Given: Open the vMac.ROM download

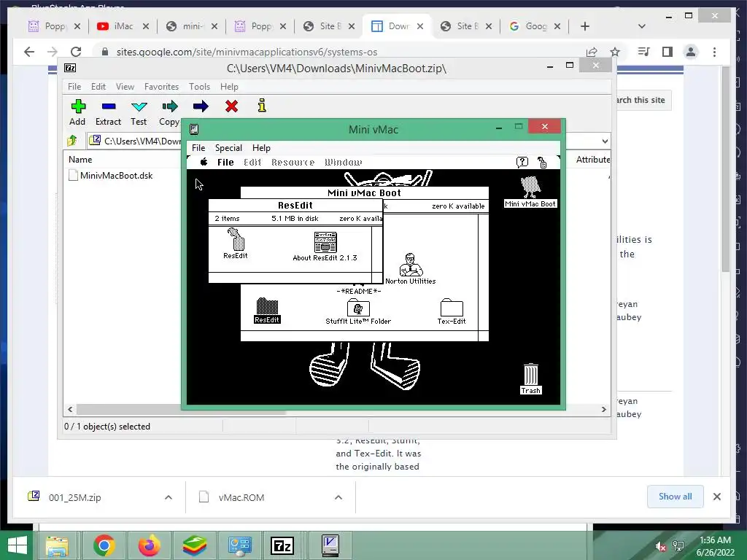Looking at the screenshot, I should tap(241, 497).
